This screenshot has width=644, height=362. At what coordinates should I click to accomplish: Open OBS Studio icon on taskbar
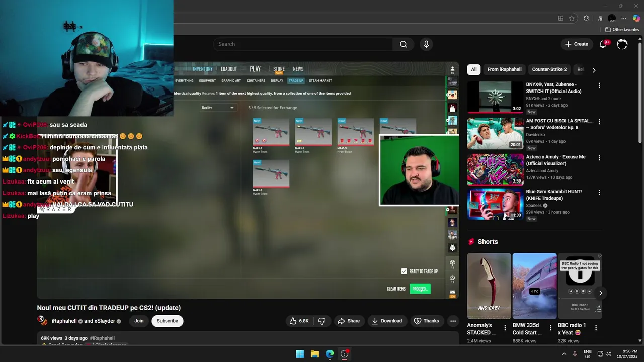point(345,354)
